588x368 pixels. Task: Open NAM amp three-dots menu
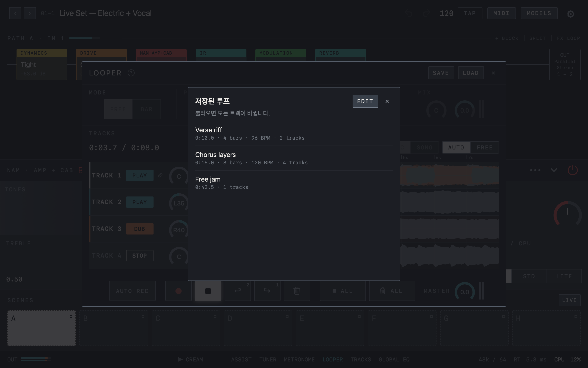click(535, 170)
